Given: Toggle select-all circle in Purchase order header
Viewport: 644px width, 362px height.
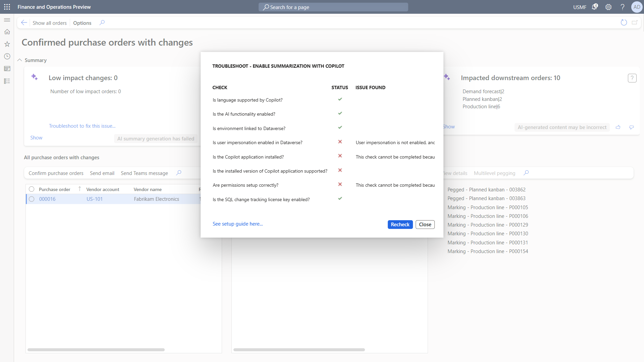Looking at the screenshot, I should click(x=32, y=189).
